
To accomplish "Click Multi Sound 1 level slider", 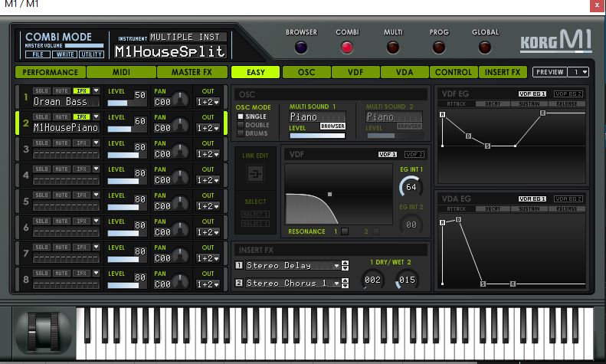I will click(317, 136).
